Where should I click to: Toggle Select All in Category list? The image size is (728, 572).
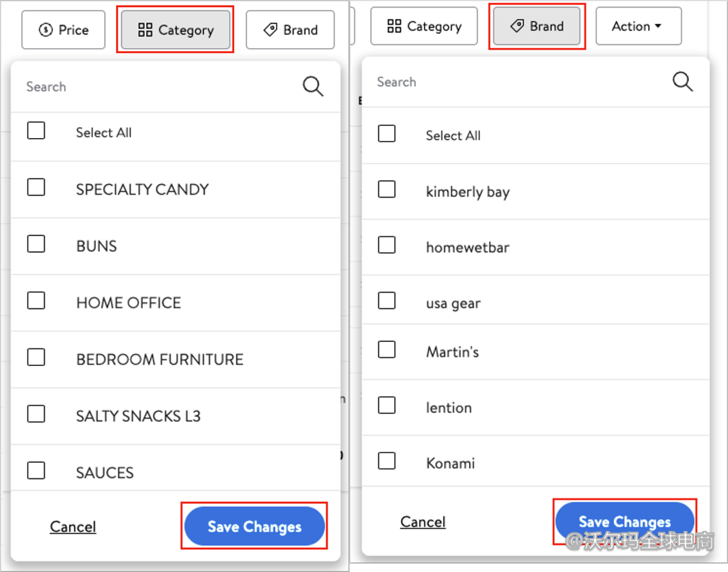(36, 131)
